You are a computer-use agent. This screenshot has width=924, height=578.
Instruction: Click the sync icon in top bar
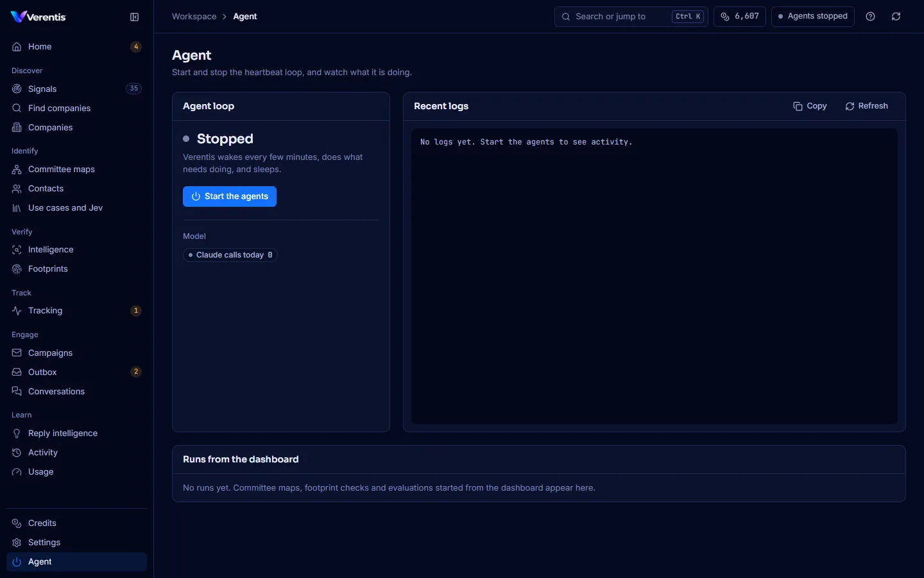896,17
